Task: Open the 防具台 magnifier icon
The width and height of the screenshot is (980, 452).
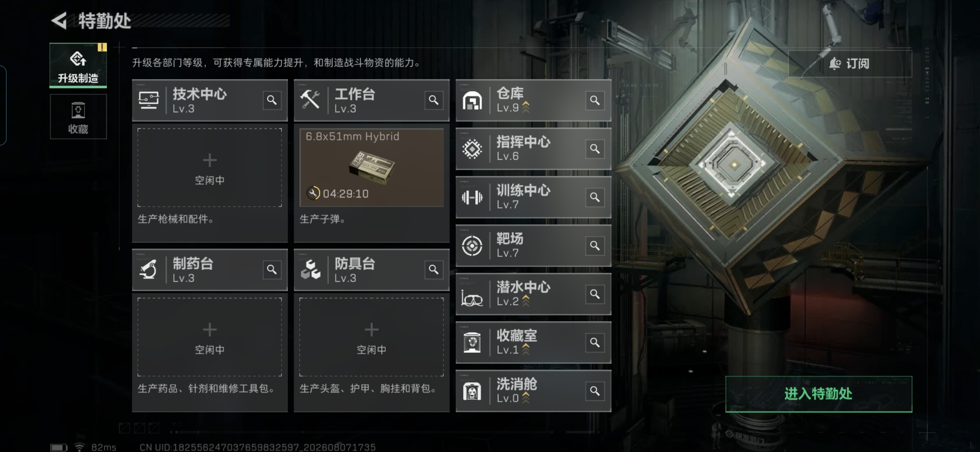Action: 433,270
